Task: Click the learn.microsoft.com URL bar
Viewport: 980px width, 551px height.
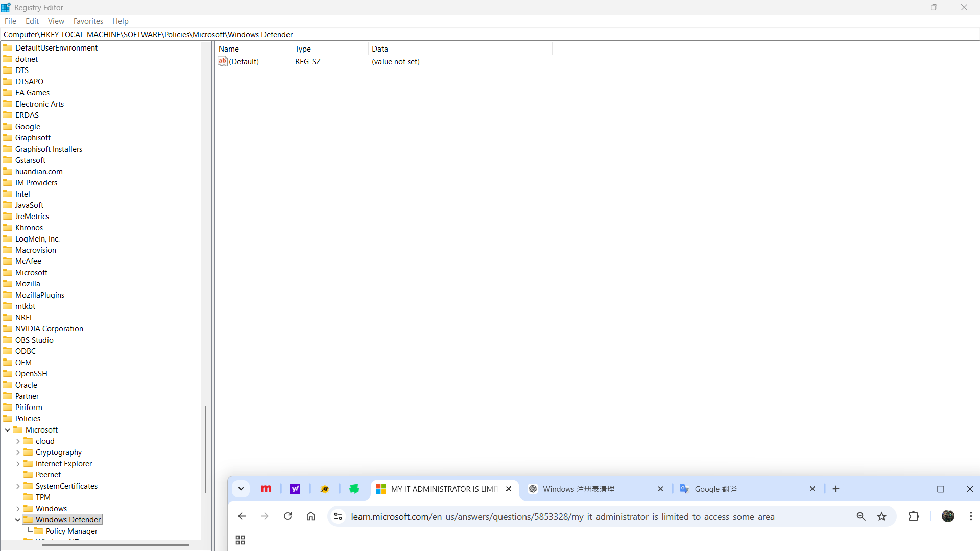Action: (x=562, y=517)
